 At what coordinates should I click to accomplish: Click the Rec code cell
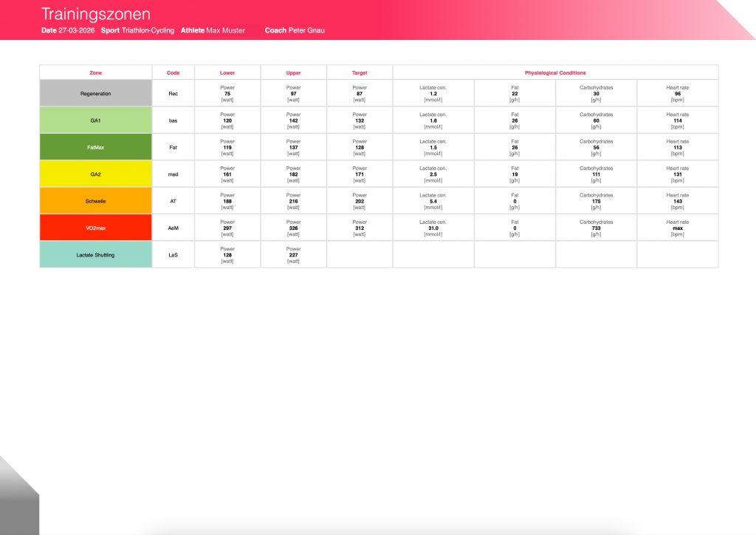[x=173, y=94]
